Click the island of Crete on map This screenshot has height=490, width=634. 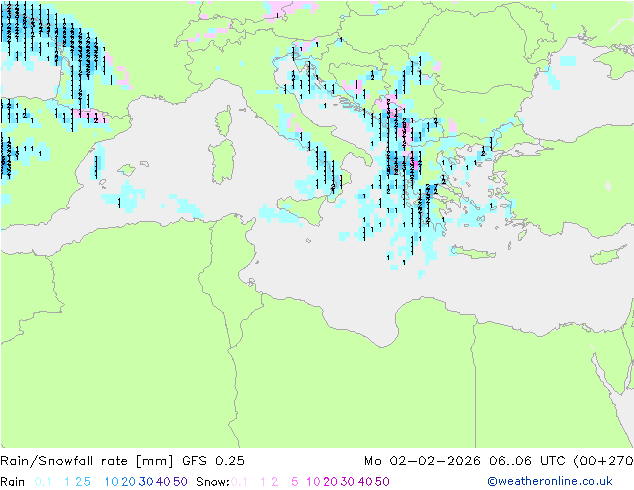pyautogui.click(x=472, y=253)
